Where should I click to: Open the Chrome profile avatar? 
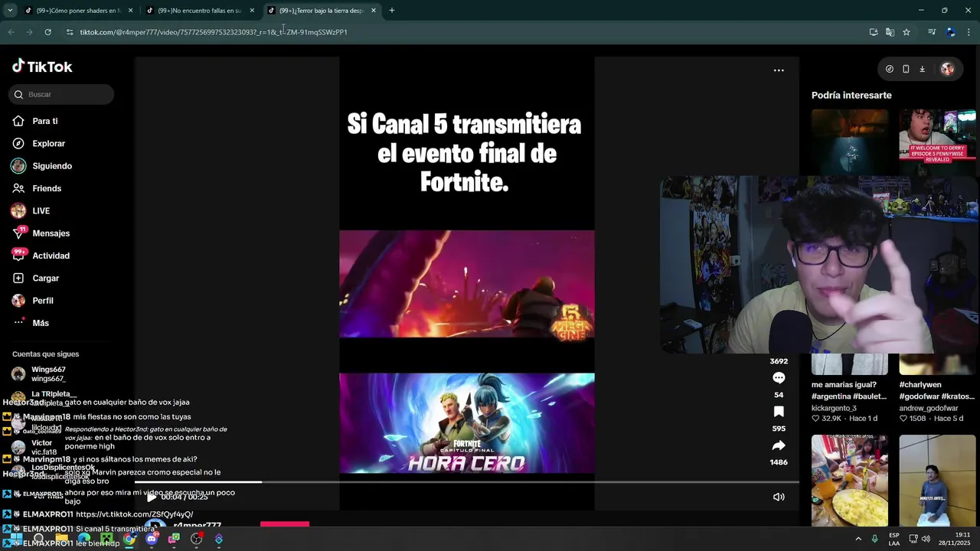950,32
